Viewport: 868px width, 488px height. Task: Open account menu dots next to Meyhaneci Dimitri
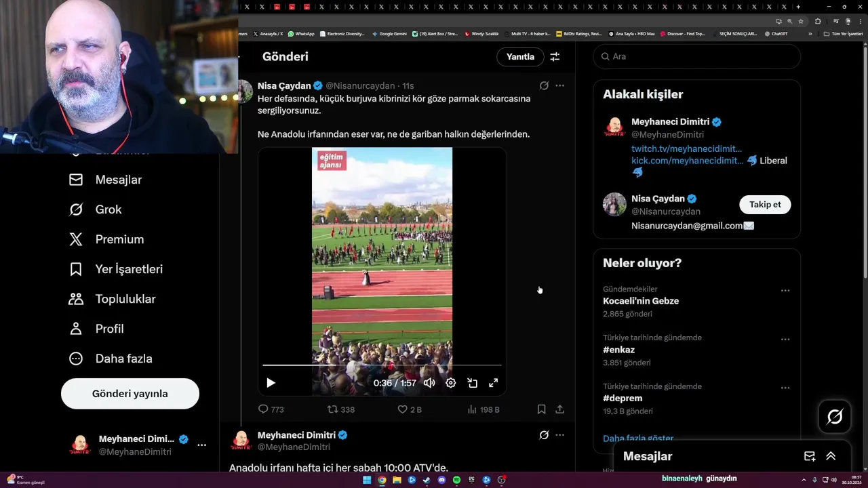pyautogui.click(x=201, y=445)
